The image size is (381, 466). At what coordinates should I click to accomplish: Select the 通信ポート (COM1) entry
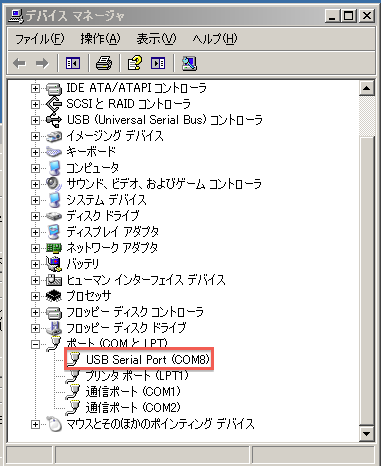133,391
